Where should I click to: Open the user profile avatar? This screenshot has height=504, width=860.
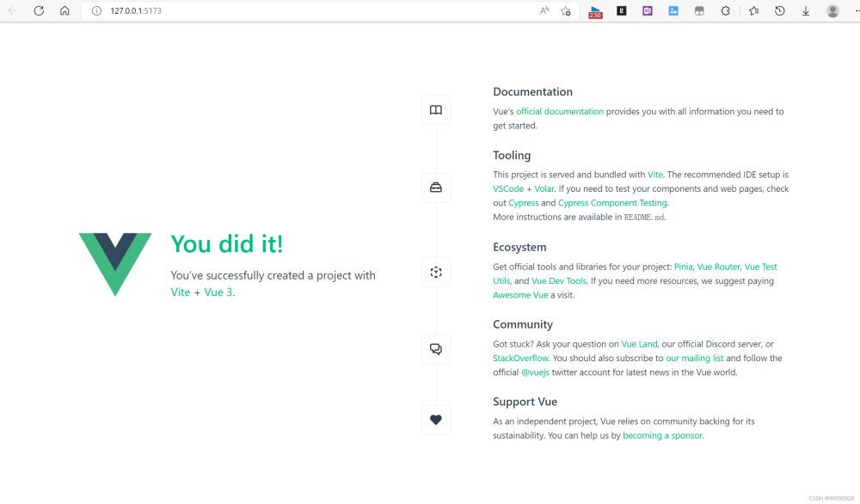point(832,11)
